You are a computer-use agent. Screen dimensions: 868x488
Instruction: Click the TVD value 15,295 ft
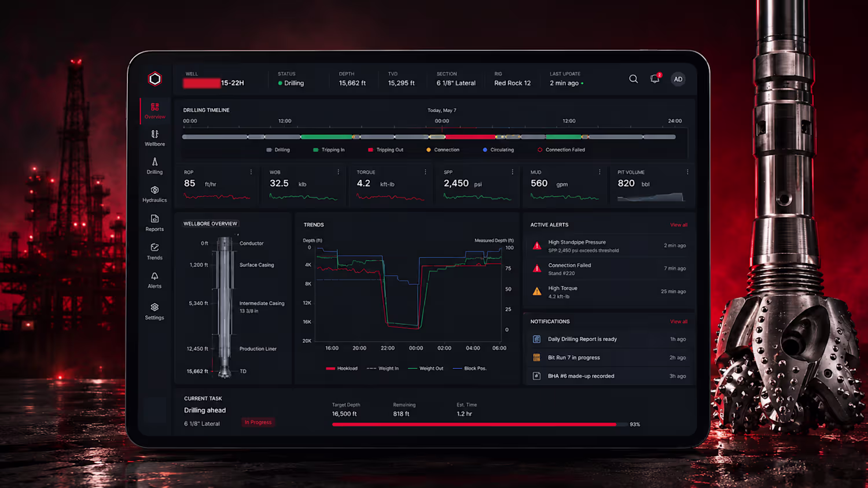[x=401, y=83]
